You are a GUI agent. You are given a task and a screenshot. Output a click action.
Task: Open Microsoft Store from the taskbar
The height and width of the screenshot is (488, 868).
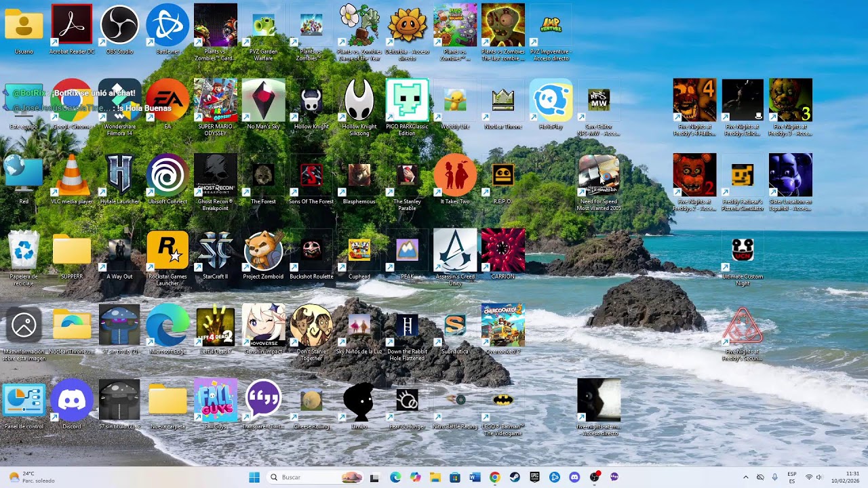[x=455, y=477]
